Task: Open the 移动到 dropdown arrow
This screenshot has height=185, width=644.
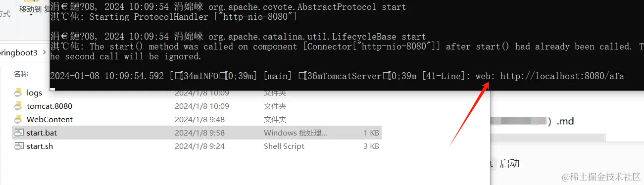Action: [31, 15]
